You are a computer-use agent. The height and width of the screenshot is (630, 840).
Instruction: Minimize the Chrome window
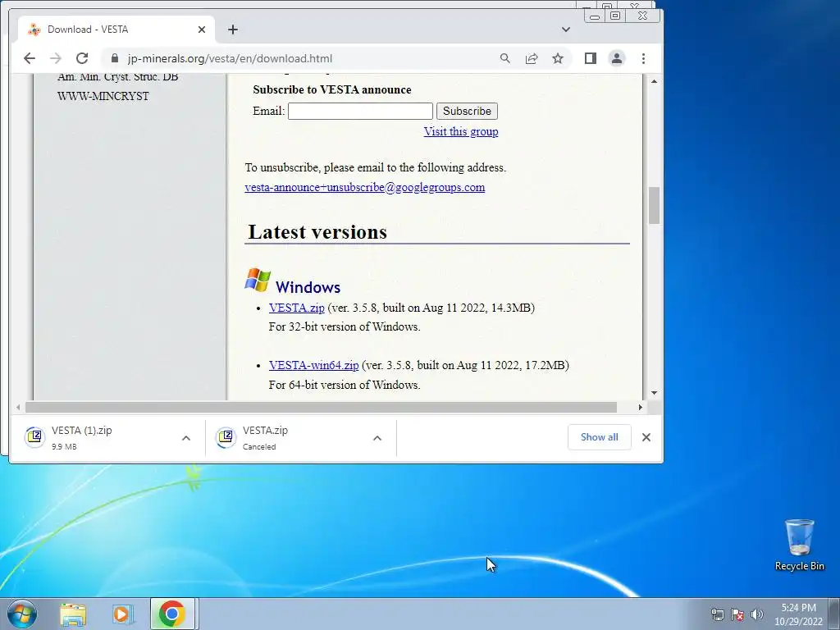[594, 16]
